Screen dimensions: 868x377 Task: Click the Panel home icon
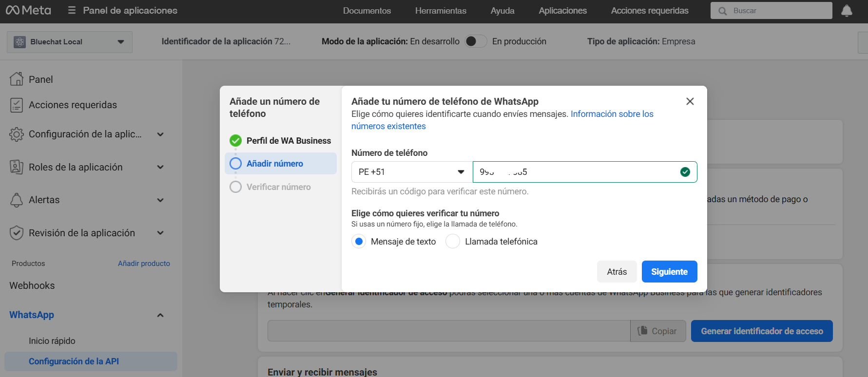tap(17, 79)
